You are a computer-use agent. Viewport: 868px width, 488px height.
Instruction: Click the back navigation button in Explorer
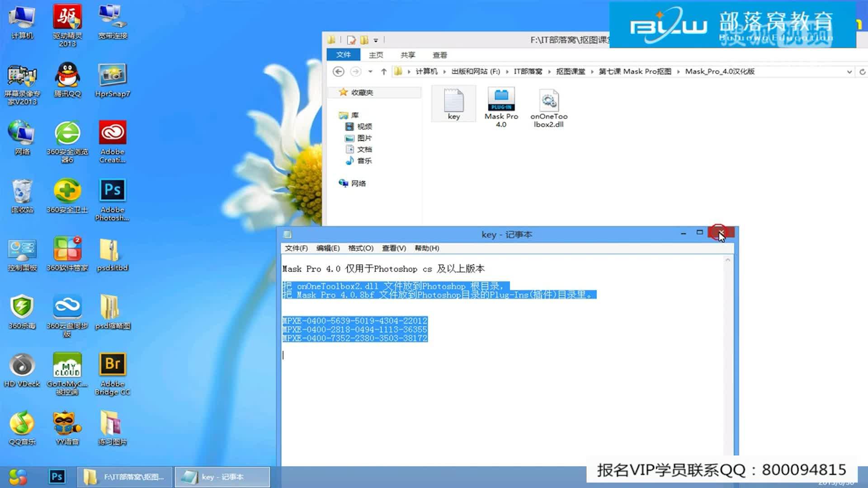(339, 71)
